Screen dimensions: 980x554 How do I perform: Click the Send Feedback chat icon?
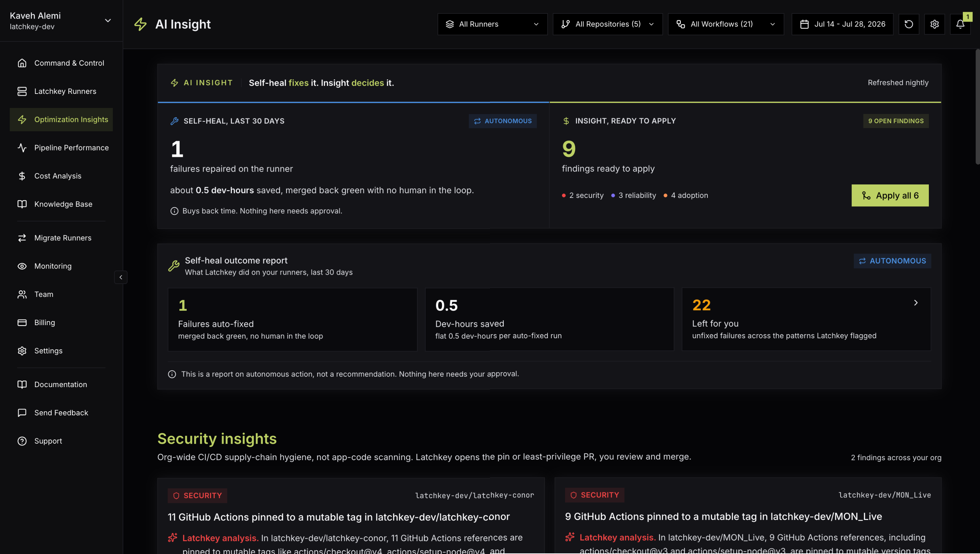pyautogui.click(x=22, y=412)
